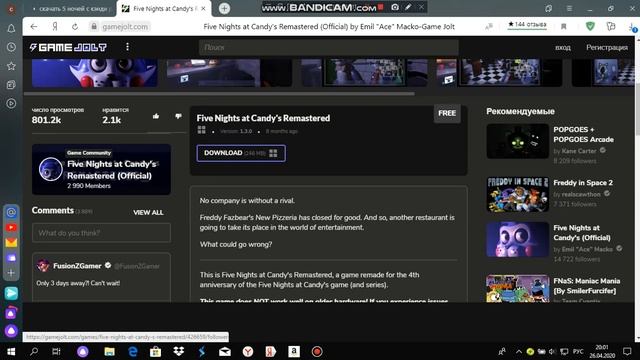The image size is (640, 360).
Task: Click the screenshots horizontal scrollbar
Action: pos(219,93)
